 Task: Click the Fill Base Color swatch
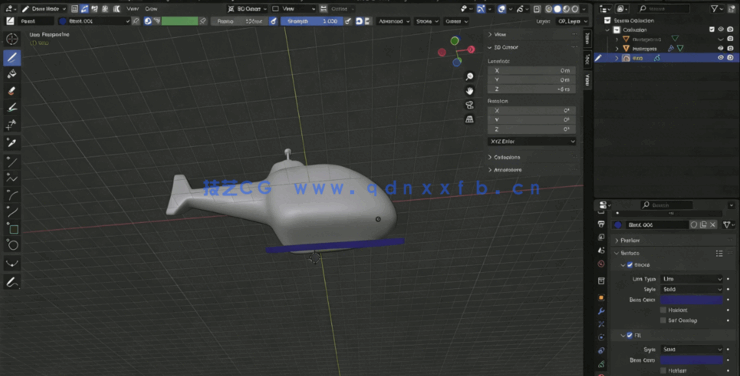691,360
